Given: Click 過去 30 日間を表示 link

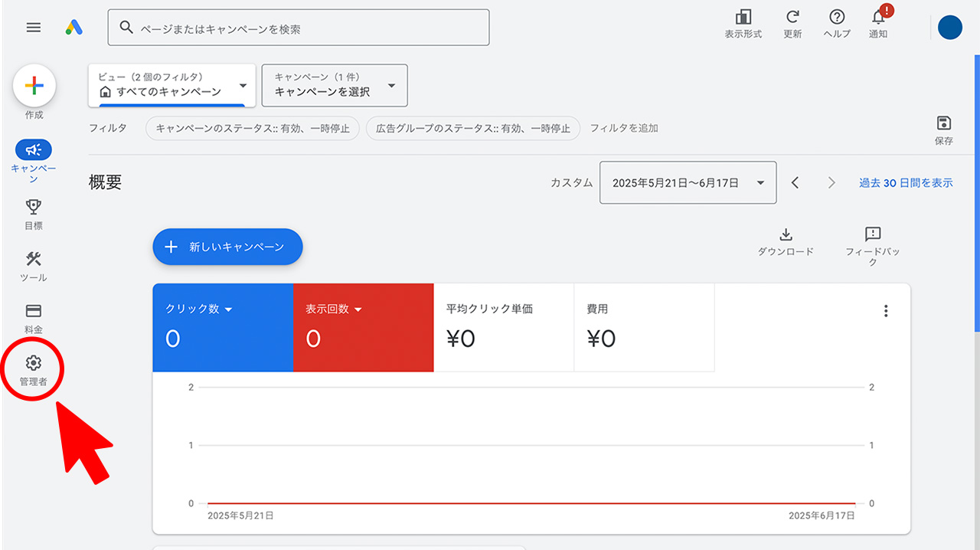Looking at the screenshot, I should tap(906, 183).
